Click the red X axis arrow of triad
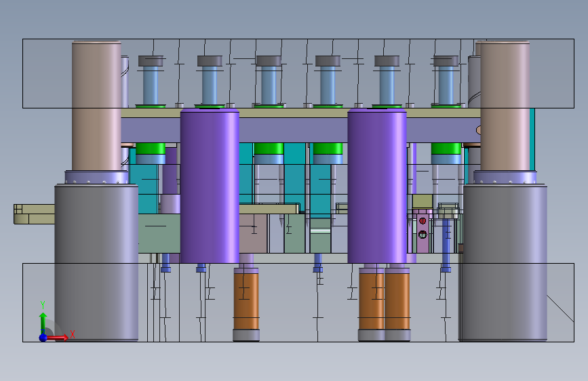The height and width of the screenshot is (381, 588). click(x=58, y=338)
